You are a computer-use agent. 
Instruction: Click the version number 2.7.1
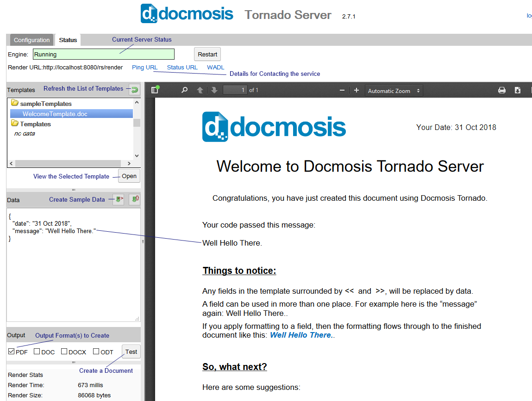(349, 16)
